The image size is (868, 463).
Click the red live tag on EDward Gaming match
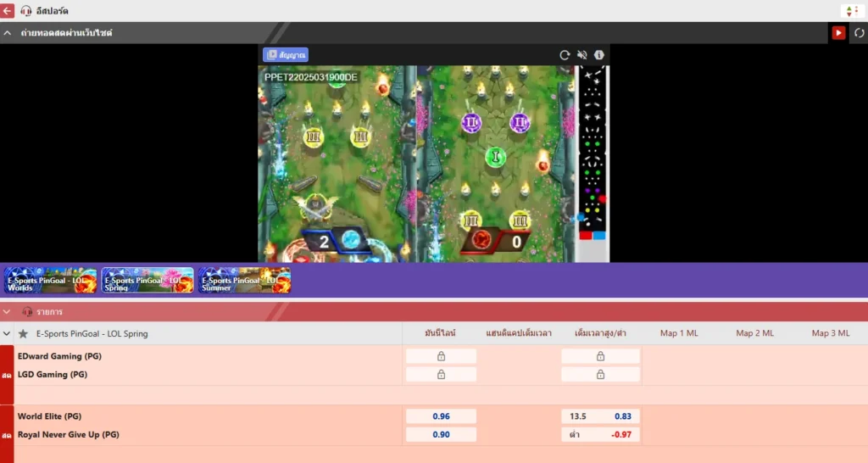(7, 375)
